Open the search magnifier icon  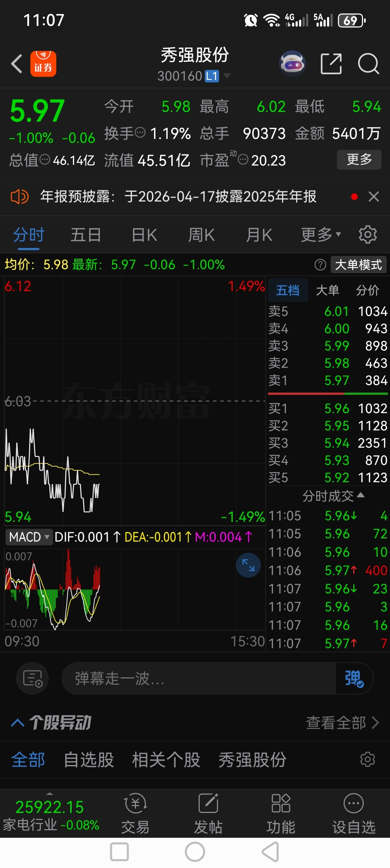[369, 64]
